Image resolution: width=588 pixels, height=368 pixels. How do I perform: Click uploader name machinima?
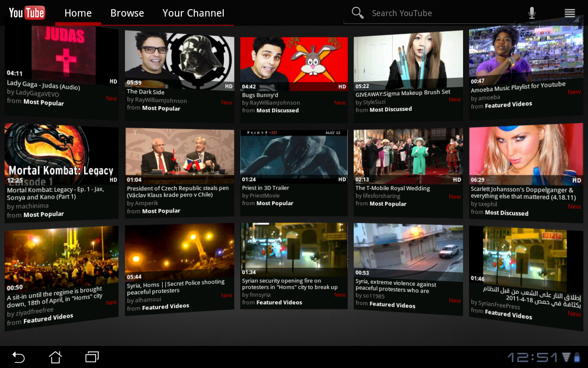coord(32,206)
